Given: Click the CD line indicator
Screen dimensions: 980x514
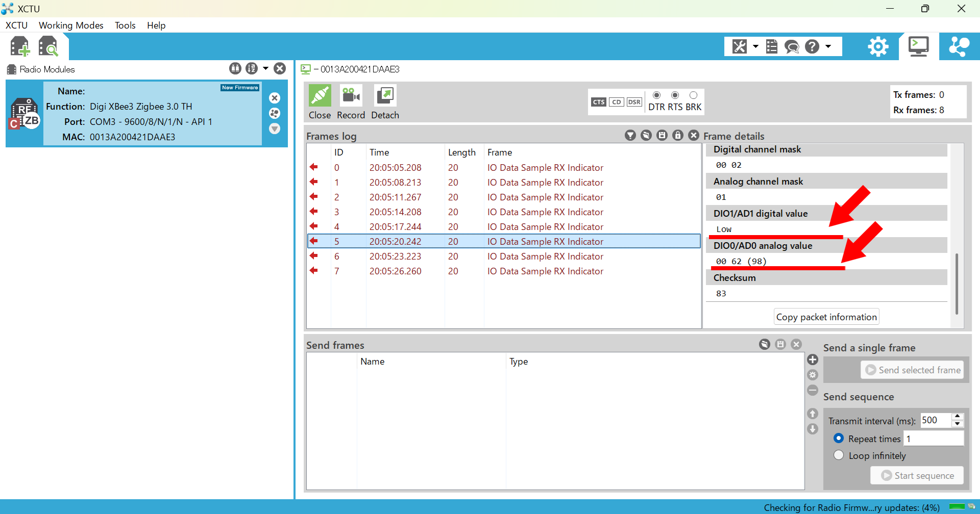Looking at the screenshot, I should click(617, 102).
